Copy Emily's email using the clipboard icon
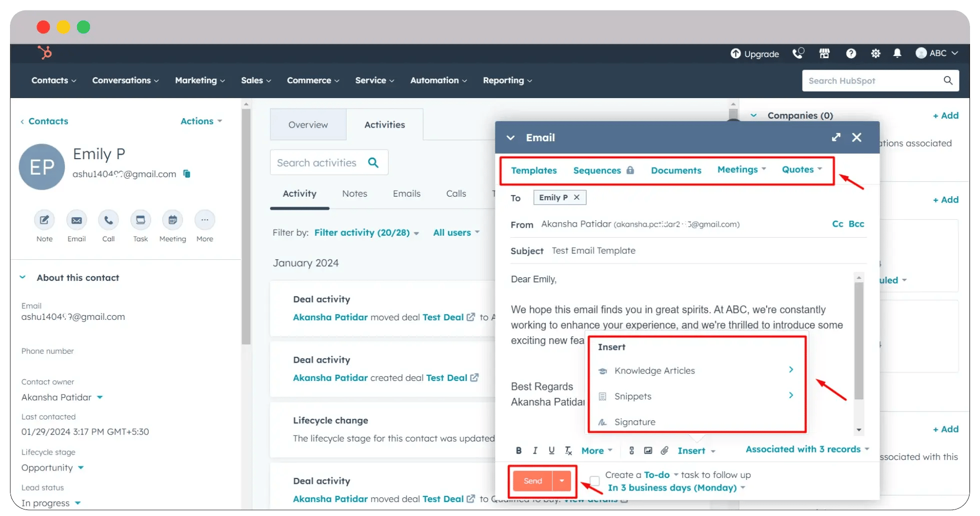 click(x=186, y=174)
